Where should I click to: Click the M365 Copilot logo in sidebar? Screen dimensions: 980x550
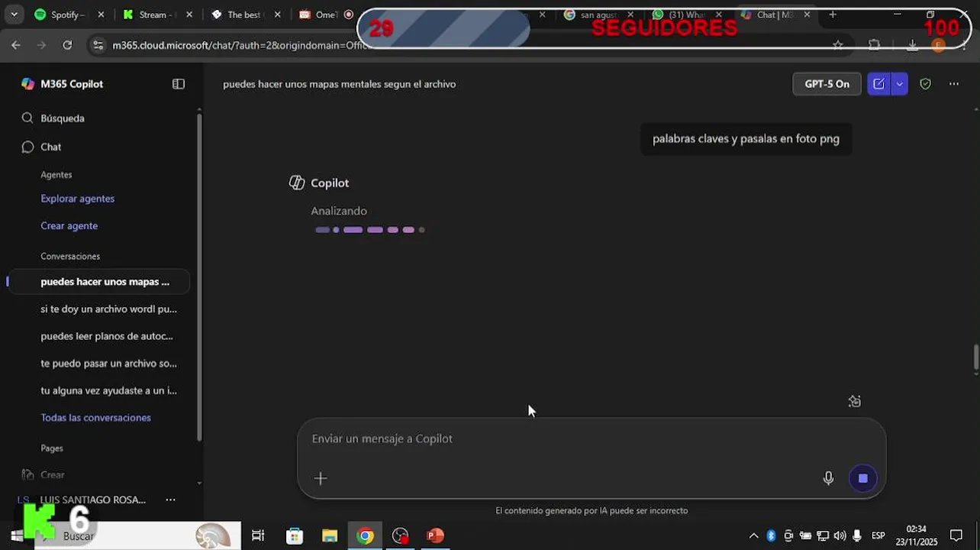(28, 84)
